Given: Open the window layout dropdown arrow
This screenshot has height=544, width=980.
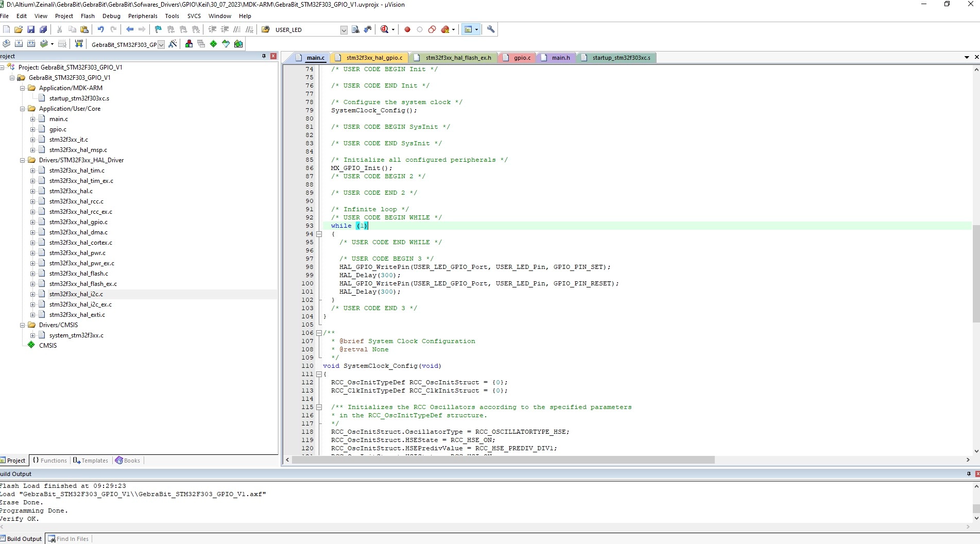Looking at the screenshot, I should (476, 30).
